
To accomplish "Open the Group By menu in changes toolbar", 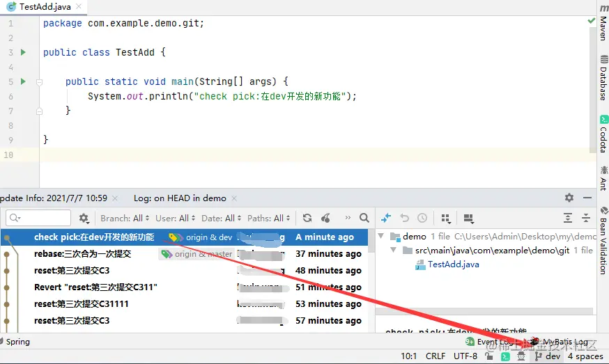I will (x=446, y=219).
